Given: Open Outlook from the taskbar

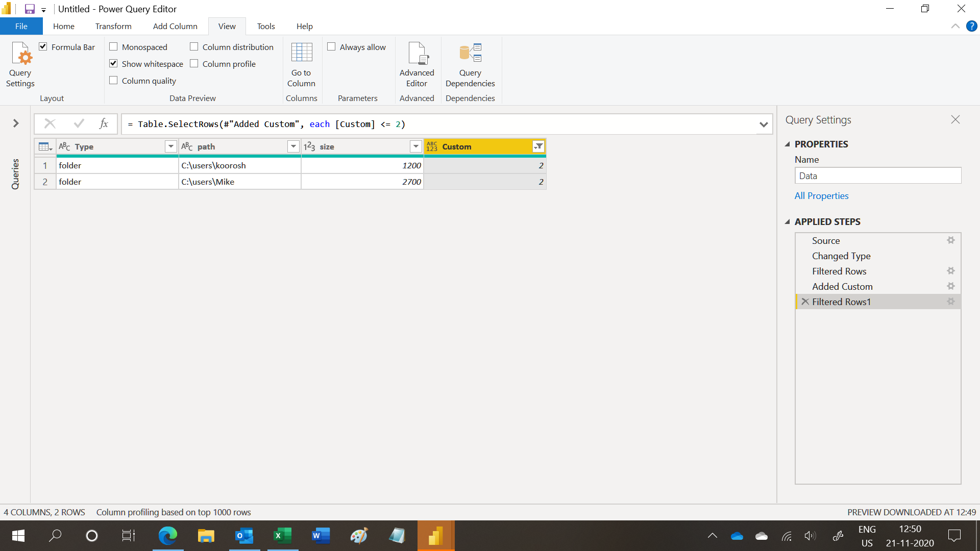Looking at the screenshot, I should click(244, 536).
